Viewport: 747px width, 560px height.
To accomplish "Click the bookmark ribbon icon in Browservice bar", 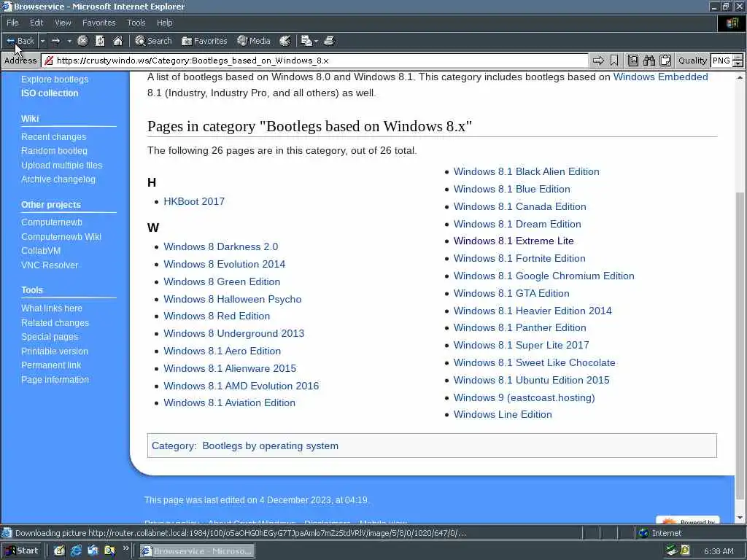I will point(614,61).
